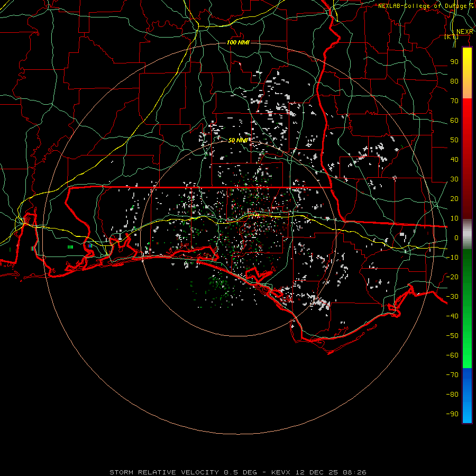The image size is (476, 476).
Task: Click the 30 value on the velocity scale
Action: (x=454, y=179)
